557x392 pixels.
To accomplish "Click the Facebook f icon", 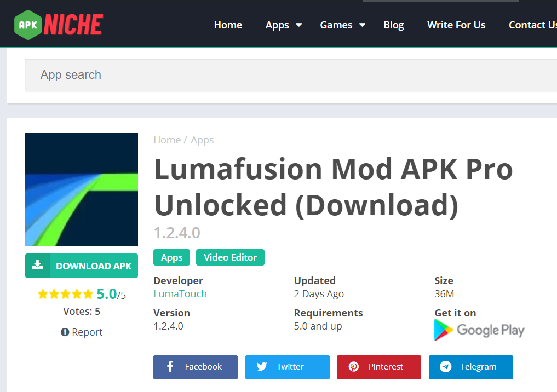I will (x=170, y=366).
